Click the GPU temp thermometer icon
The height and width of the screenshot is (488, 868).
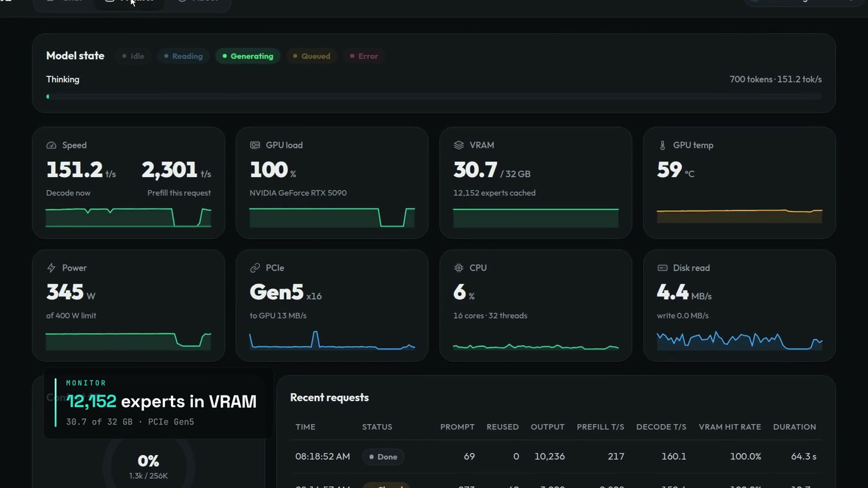click(662, 145)
